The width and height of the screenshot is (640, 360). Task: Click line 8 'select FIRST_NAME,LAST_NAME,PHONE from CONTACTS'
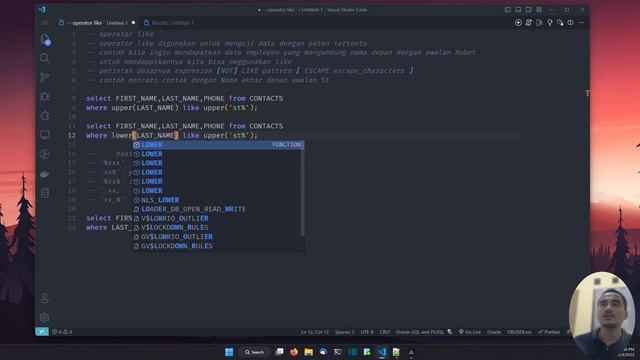point(184,98)
